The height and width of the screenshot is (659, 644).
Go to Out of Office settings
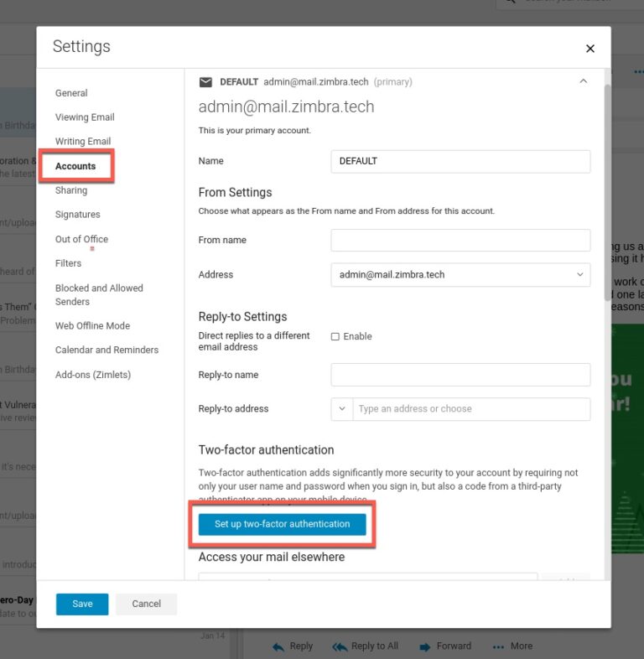click(x=81, y=239)
